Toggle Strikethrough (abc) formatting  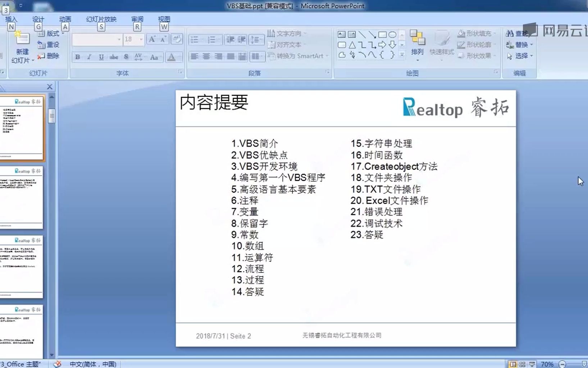coord(114,57)
